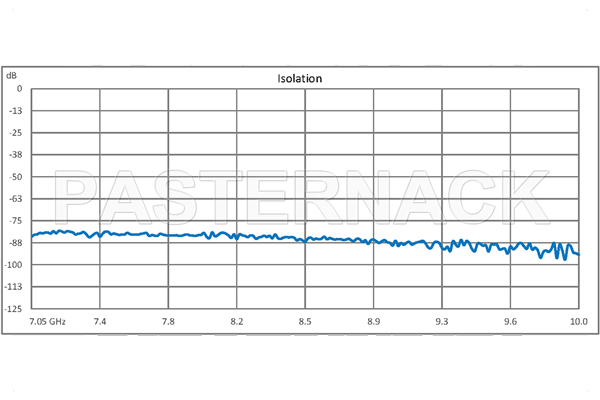Viewport: 600px width, 400px height.
Task: Select the 8.5 x-axis label
Action: point(305,321)
